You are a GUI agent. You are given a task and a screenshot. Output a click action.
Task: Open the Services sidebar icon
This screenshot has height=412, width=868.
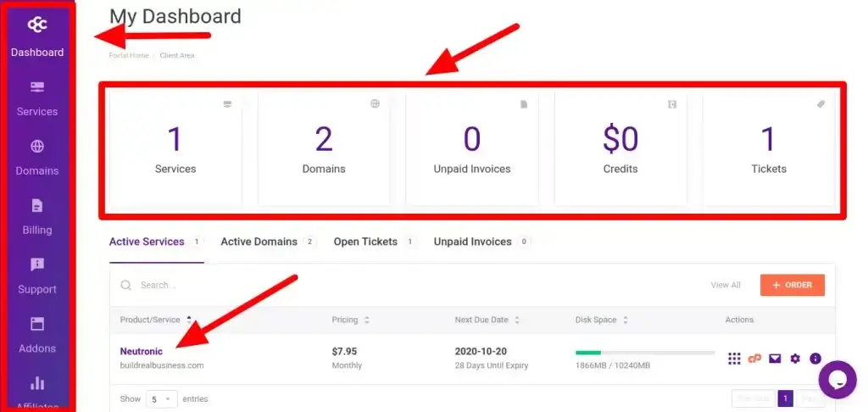(37, 87)
